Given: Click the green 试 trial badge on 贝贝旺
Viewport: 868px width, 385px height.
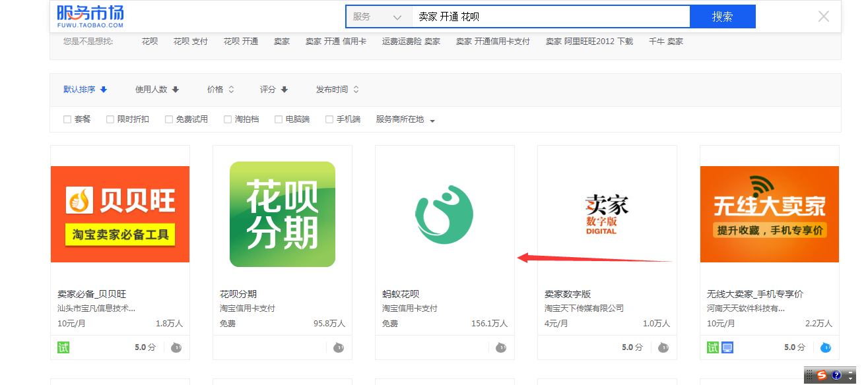Looking at the screenshot, I should click(x=63, y=347).
